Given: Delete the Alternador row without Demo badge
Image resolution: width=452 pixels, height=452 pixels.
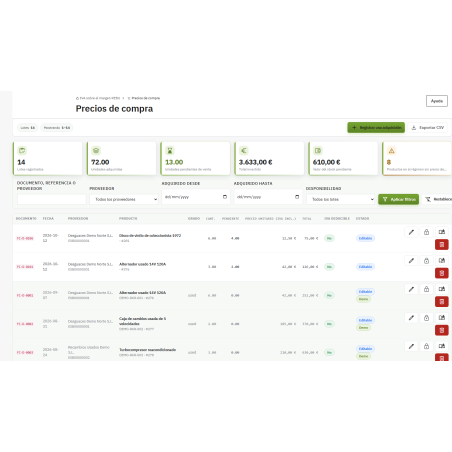Looking at the screenshot, I should [x=442, y=273].
